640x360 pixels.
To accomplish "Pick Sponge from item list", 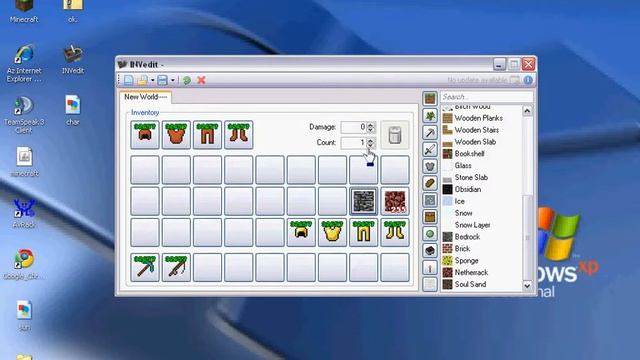I will click(482, 260).
